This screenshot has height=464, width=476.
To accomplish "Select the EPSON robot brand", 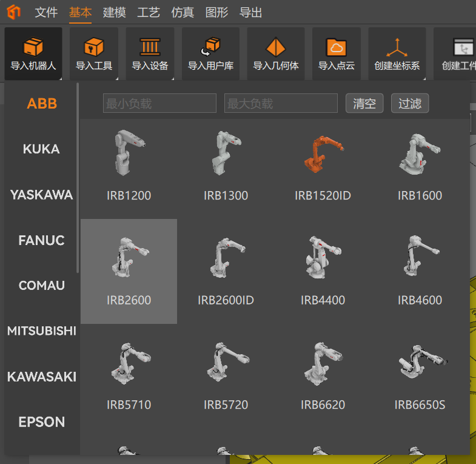I will coord(42,422).
